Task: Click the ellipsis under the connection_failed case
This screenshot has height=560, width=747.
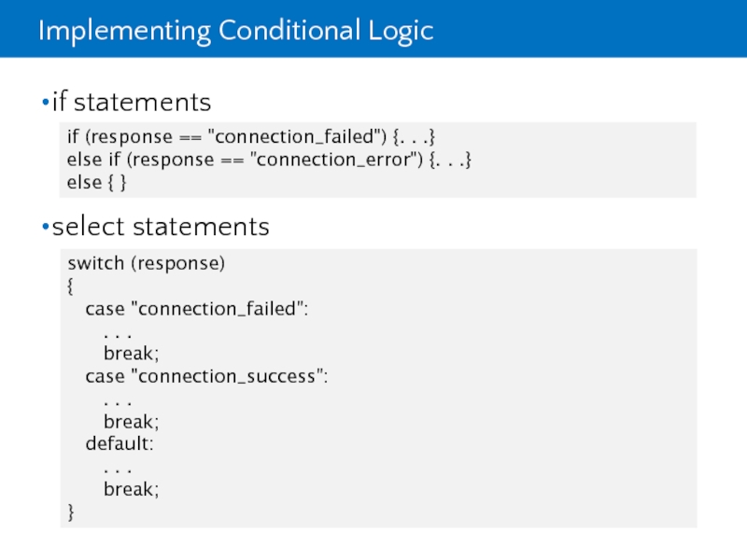Action: 117,331
